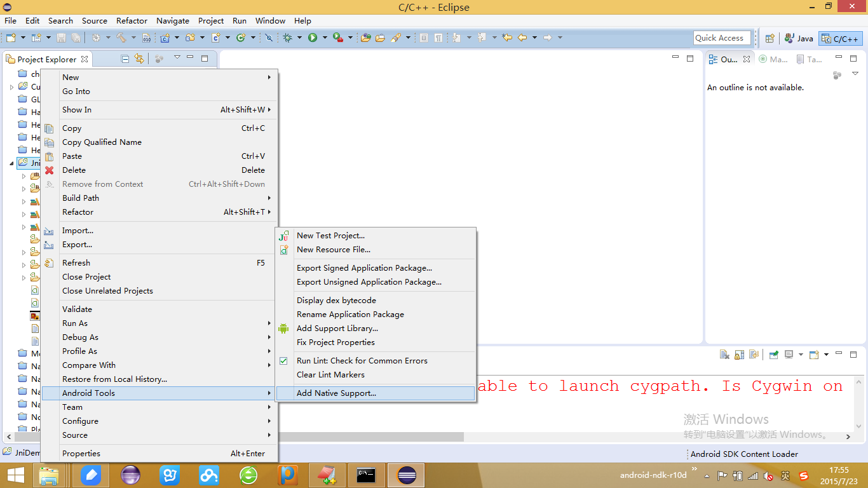The image size is (868, 488).
Task: Select Fix Project Properties entry
Action: [x=376, y=342]
